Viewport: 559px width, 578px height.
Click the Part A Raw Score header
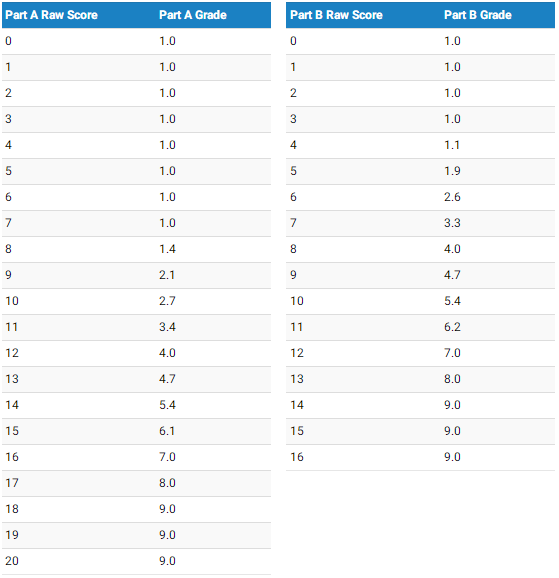point(51,15)
